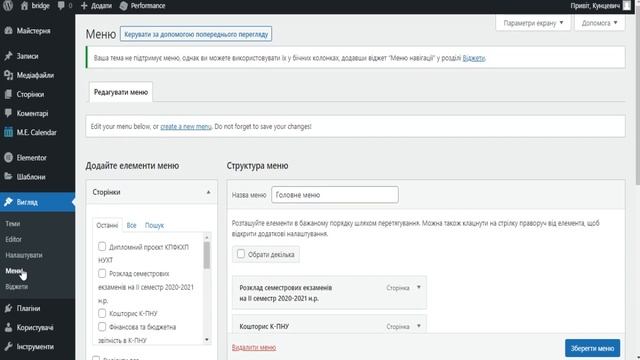This screenshot has height=360, width=640.
Task: Click the pages list scrollbar thumb
Action: pyautogui.click(x=207, y=256)
